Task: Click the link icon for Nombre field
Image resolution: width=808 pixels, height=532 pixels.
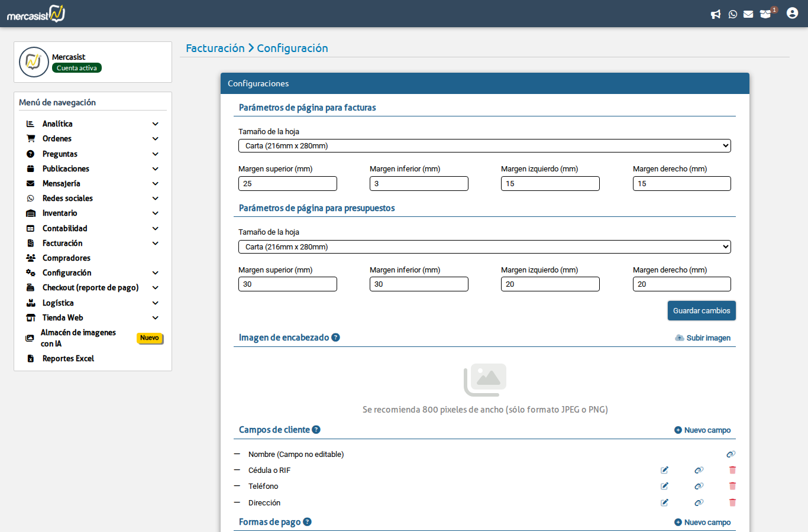Action: pos(731,454)
